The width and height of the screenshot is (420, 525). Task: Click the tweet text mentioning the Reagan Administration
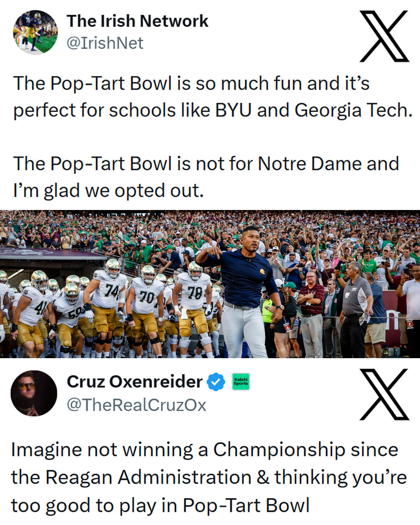(208, 477)
